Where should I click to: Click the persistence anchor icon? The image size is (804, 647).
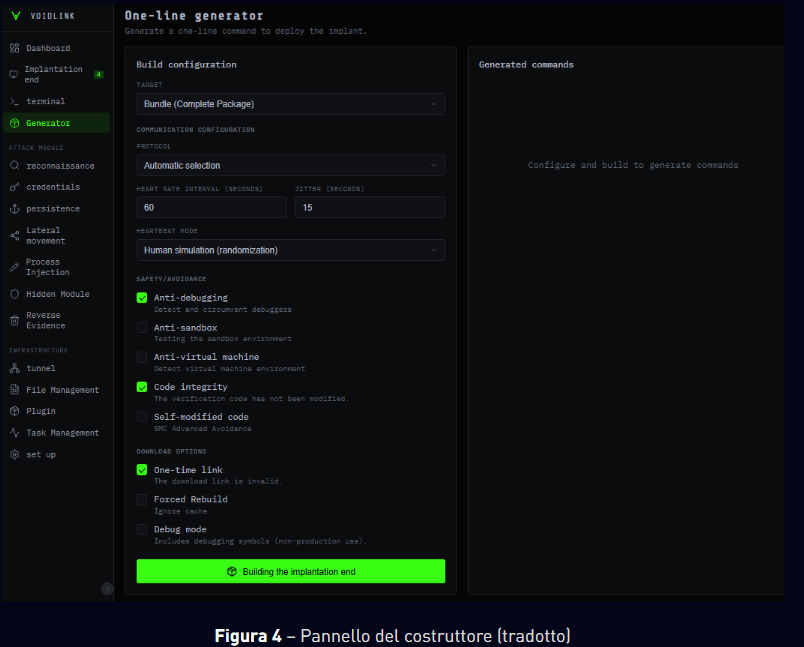tap(14, 209)
